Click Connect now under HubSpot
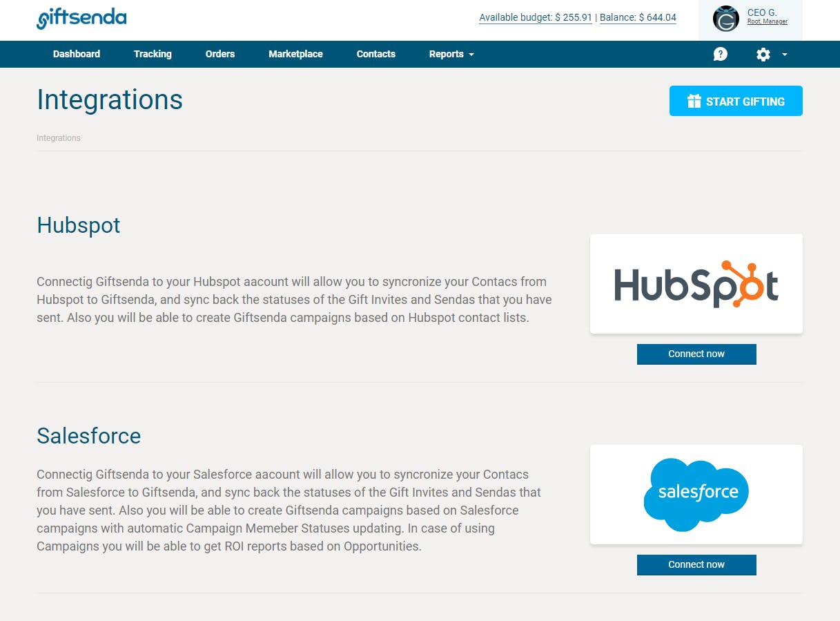The height and width of the screenshot is (621, 840). 696,354
